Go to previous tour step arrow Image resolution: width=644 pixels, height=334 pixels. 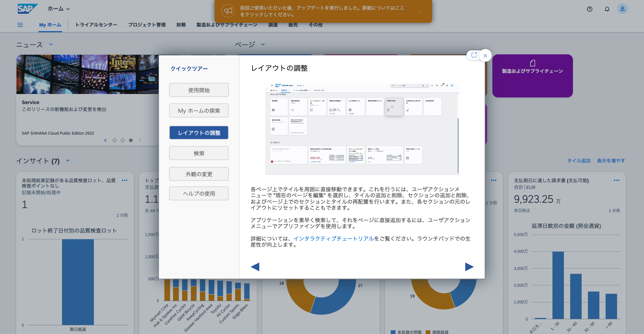255,267
